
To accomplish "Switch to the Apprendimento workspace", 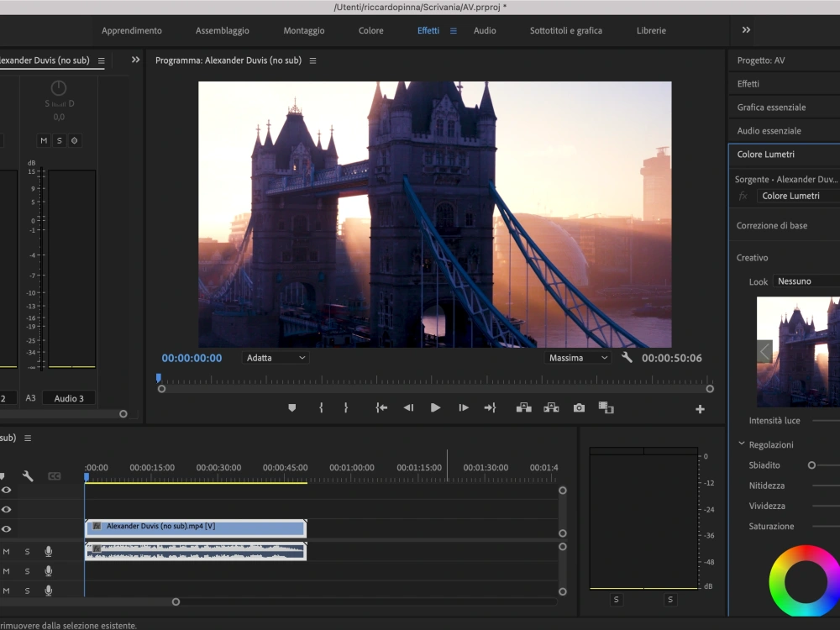I will (132, 30).
